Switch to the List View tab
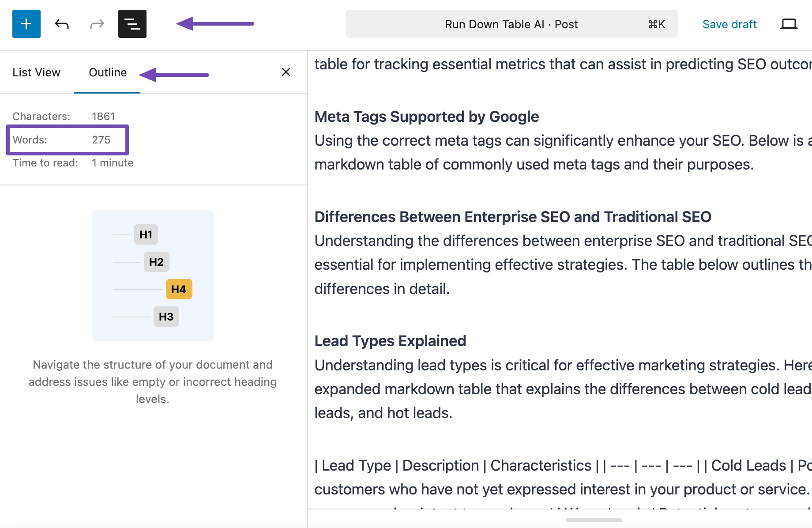The height and width of the screenshot is (528, 812). coord(36,72)
